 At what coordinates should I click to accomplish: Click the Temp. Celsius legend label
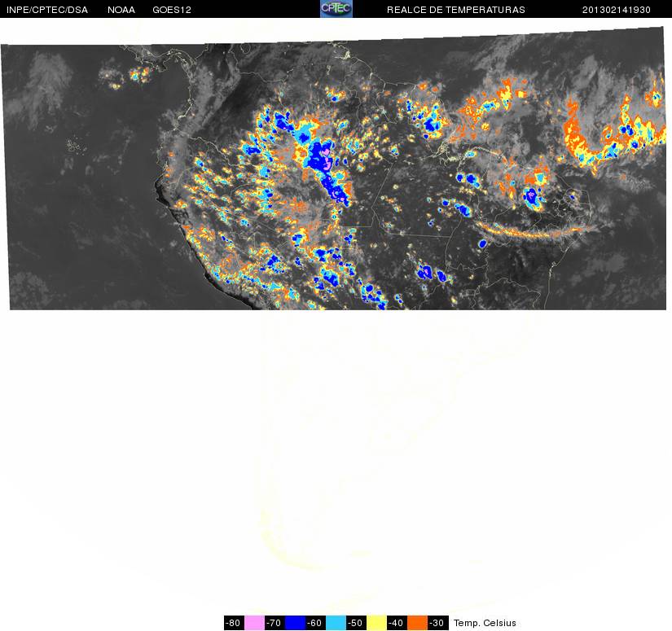(x=485, y=623)
